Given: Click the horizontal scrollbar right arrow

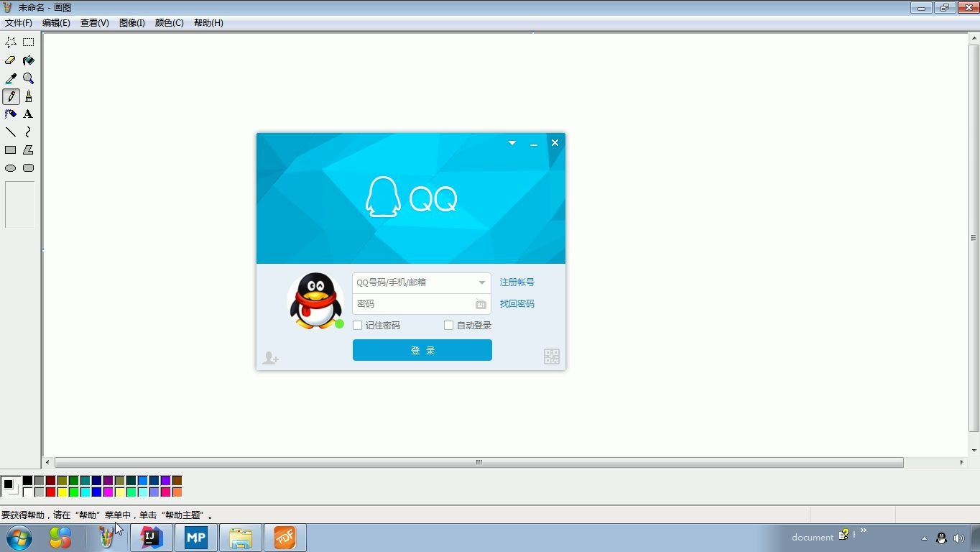Looking at the screenshot, I should (961, 462).
